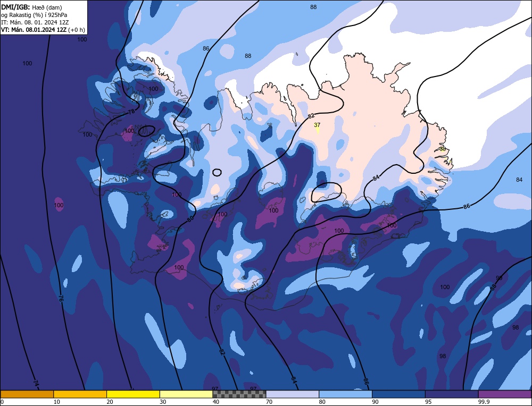Click the legend tick label '99.9'
This screenshot has width=532, height=406.
coord(484,402)
